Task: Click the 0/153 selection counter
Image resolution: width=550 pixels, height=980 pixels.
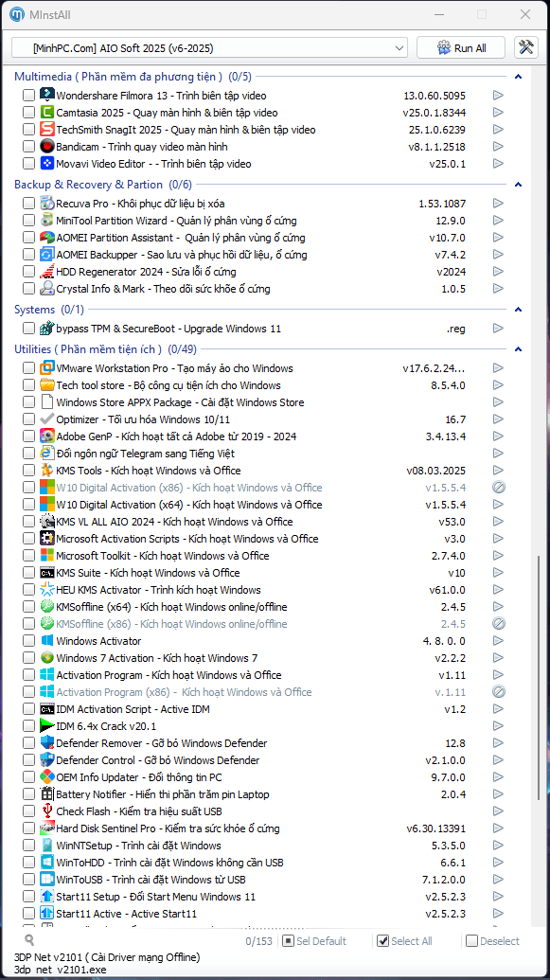Action: 258,940
